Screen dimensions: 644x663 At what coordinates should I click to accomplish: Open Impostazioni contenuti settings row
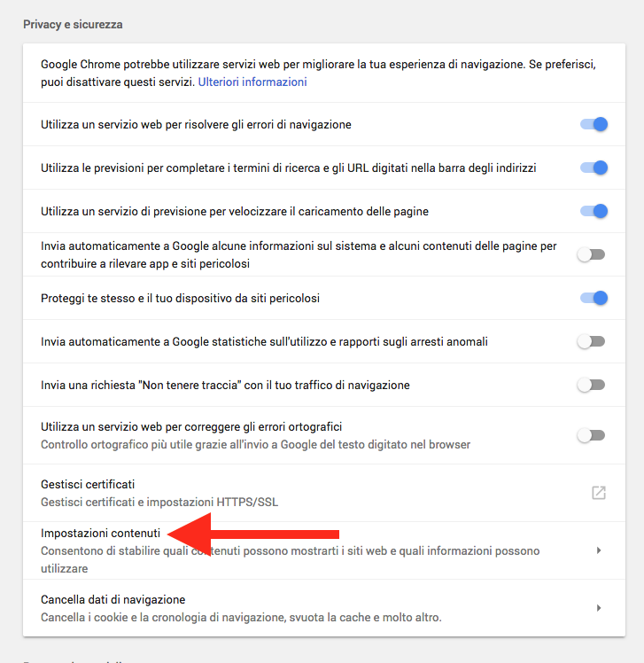[324, 550]
